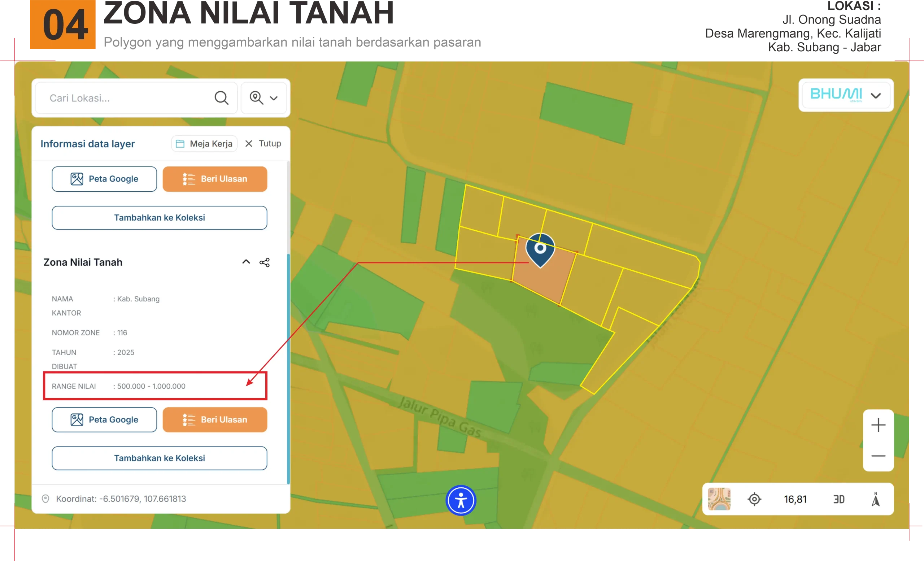Screen dimensions: 924x561
Task: Reset map north with compass icon
Action: point(875,499)
